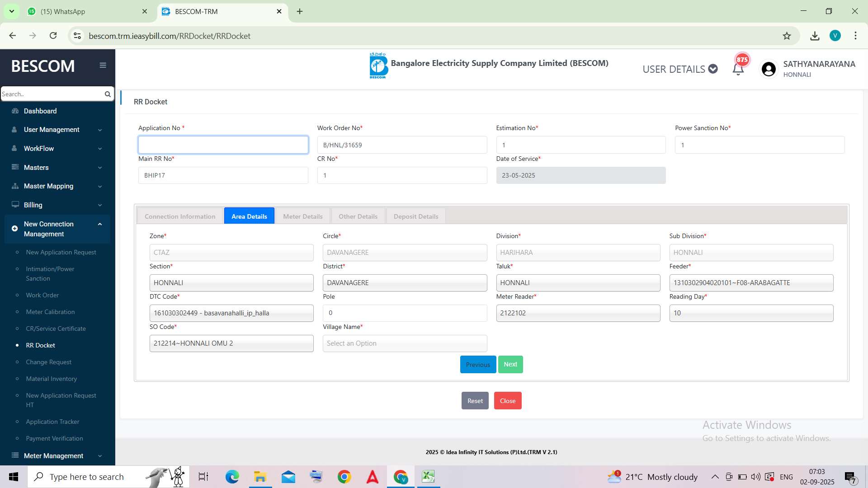The height and width of the screenshot is (488, 868).
Task: Bookmark this page with star icon
Action: 787,36
